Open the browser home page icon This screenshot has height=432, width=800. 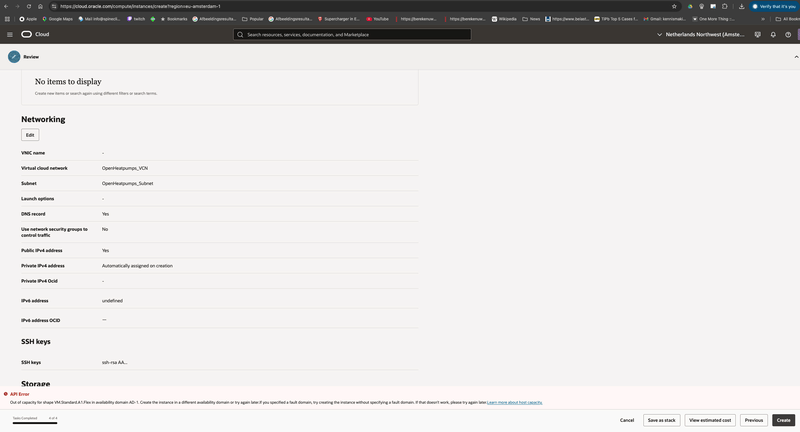(40, 6)
